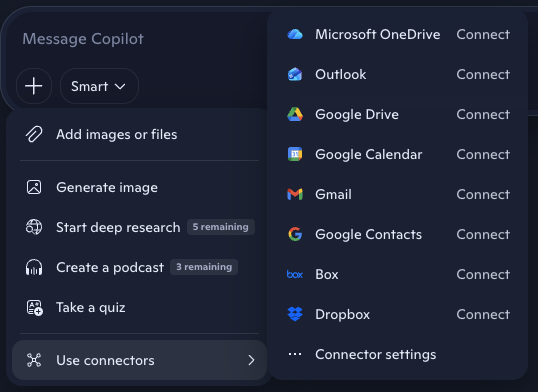Connect Dropbox

point(483,314)
